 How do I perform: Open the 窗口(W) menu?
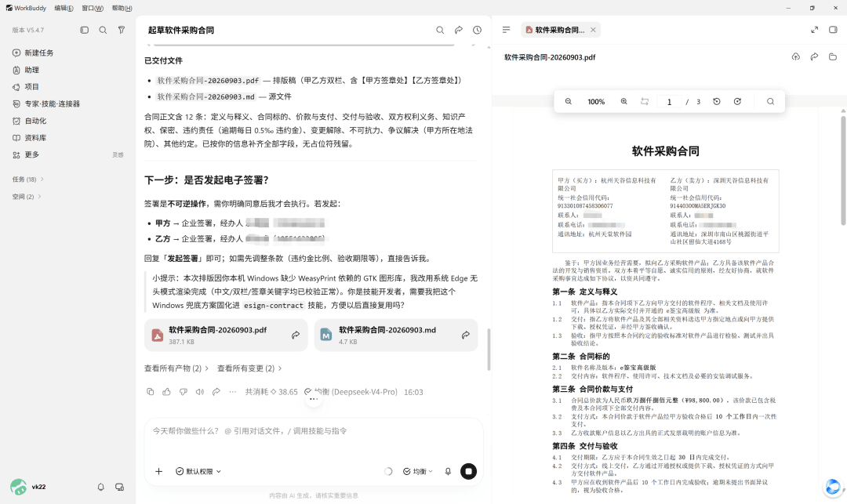point(93,8)
